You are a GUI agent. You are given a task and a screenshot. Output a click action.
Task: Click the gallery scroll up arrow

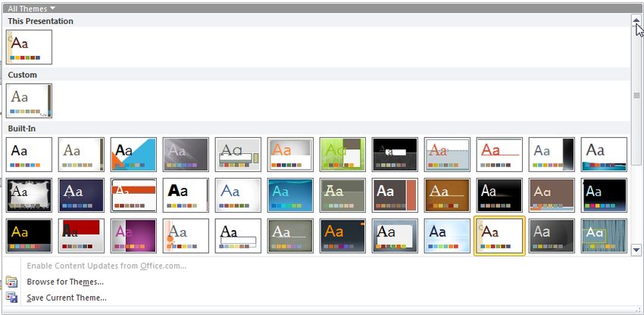tap(636, 20)
